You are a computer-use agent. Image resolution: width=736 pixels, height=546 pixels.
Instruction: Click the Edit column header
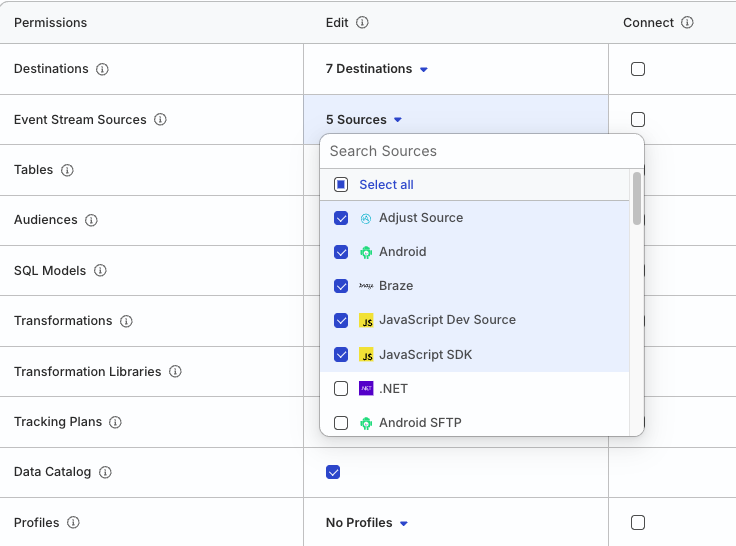(337, 23)
